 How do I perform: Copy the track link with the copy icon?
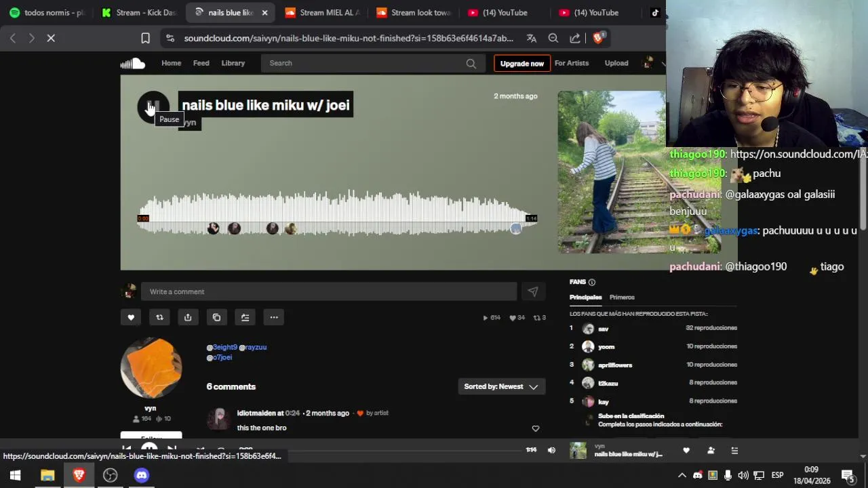(216, 317)
